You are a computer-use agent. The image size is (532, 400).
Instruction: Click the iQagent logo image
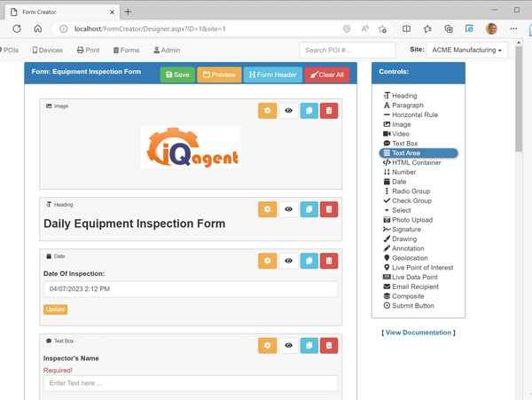(x=191, y=147)
